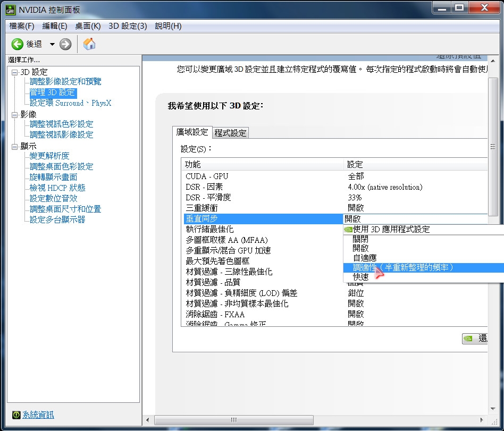Select 調整影像設定和預覽 in task tree
The image size is (504, 431).
point(65,81)
